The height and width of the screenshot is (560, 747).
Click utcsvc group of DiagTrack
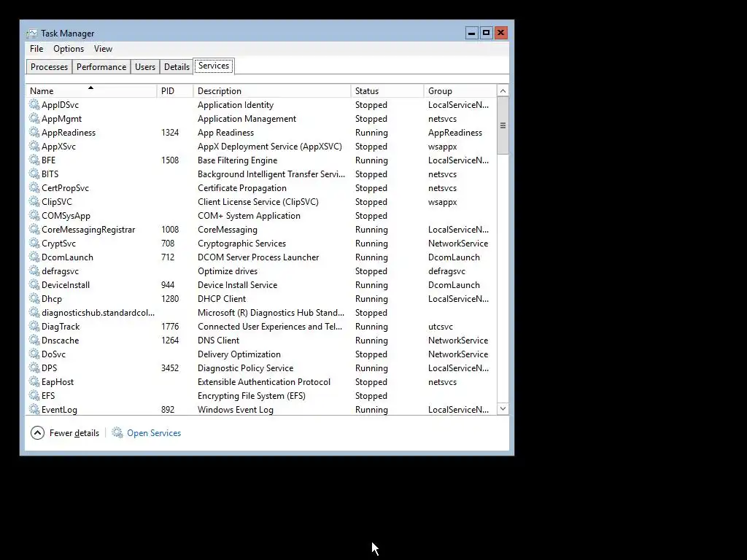(x=441, y=327)
